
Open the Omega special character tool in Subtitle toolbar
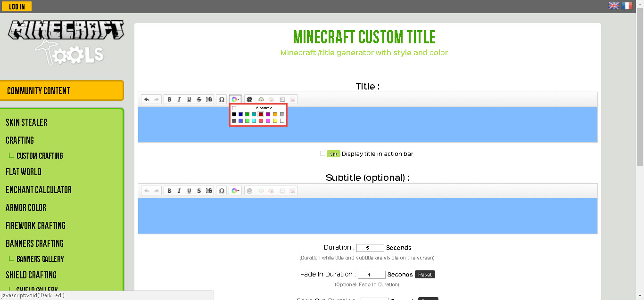(222, 191)
